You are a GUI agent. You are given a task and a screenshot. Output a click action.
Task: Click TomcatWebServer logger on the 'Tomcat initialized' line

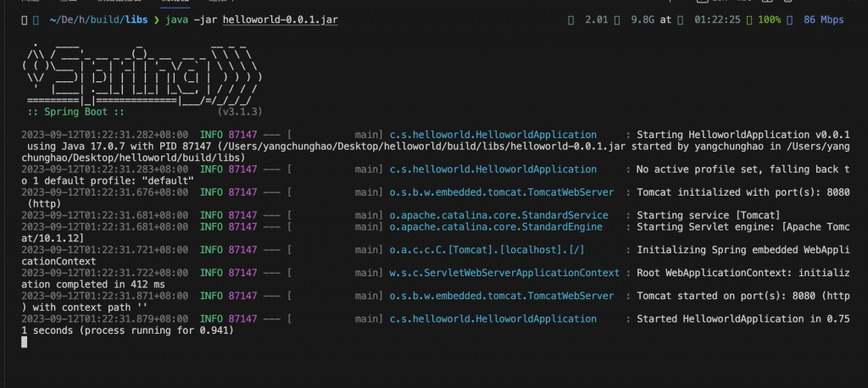[502, 192]
